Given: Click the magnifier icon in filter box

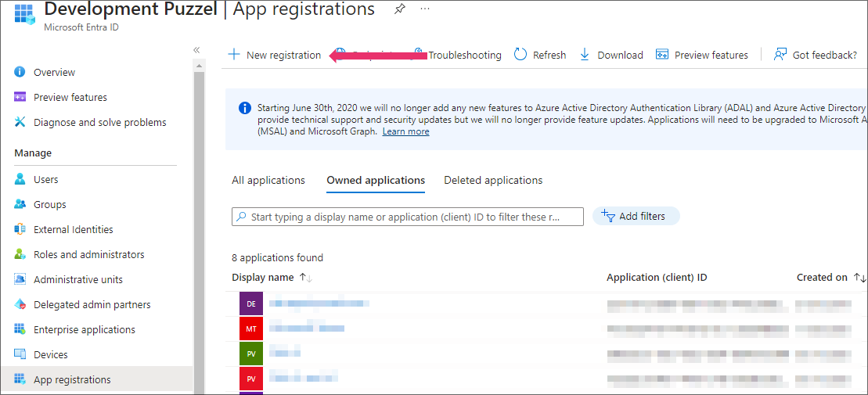Looking at the screenshot, I should click(241, 217).
